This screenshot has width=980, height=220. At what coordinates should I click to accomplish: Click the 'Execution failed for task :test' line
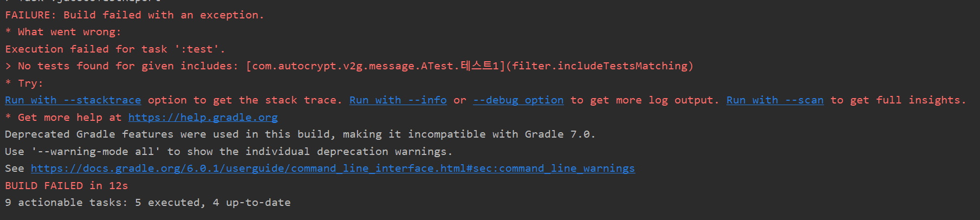pyautogui.click(x=115, y=49)
